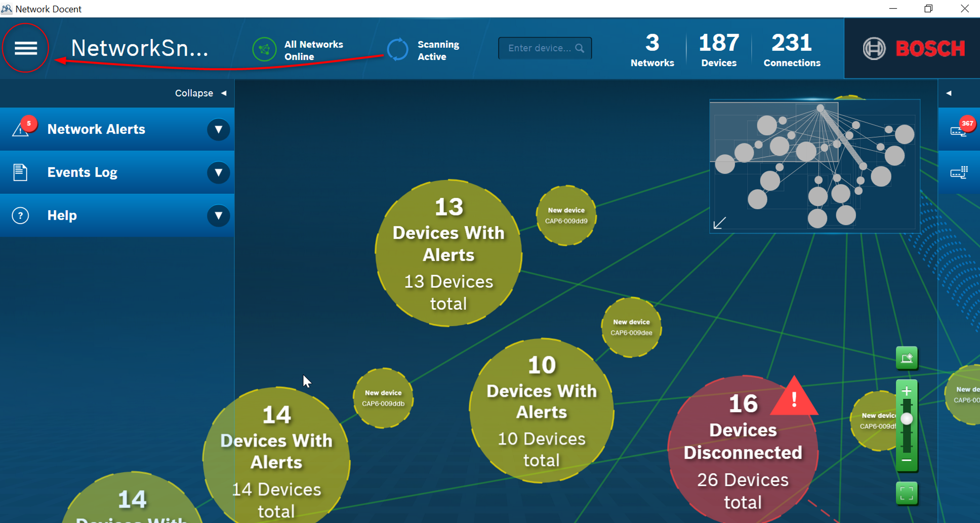Collapse the left sidebar panel

point(201,93)
